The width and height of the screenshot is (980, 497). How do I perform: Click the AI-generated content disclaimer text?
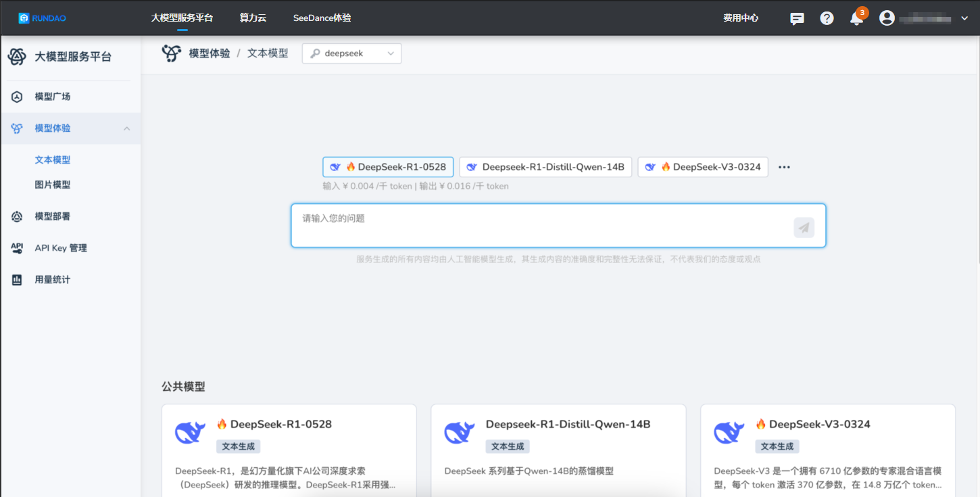(x=558, y=259)
